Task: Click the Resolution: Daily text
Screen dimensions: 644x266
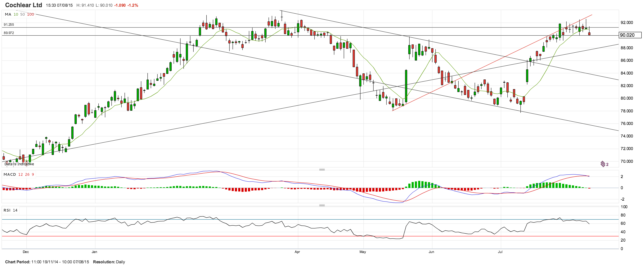Action: (109, 262)
